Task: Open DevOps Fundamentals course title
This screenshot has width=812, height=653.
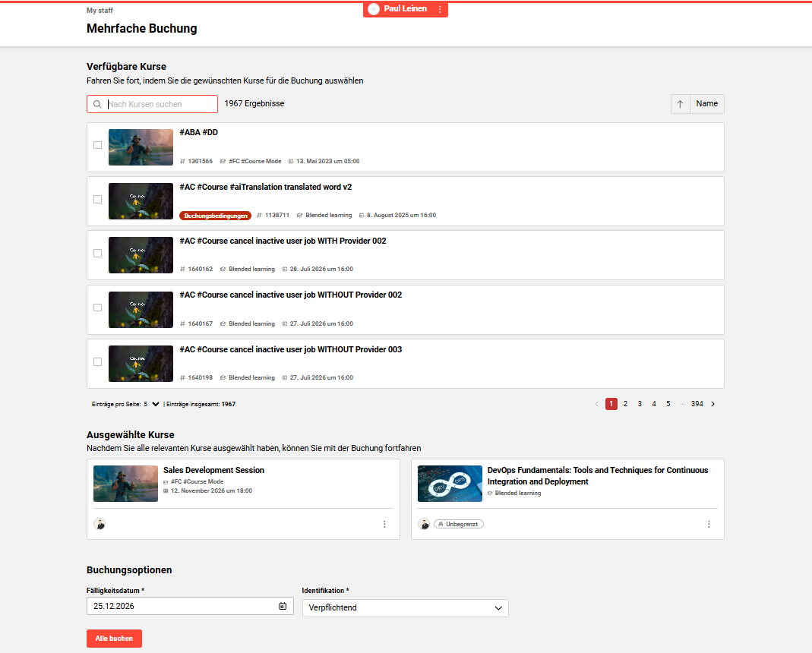Action: [598, 476]
